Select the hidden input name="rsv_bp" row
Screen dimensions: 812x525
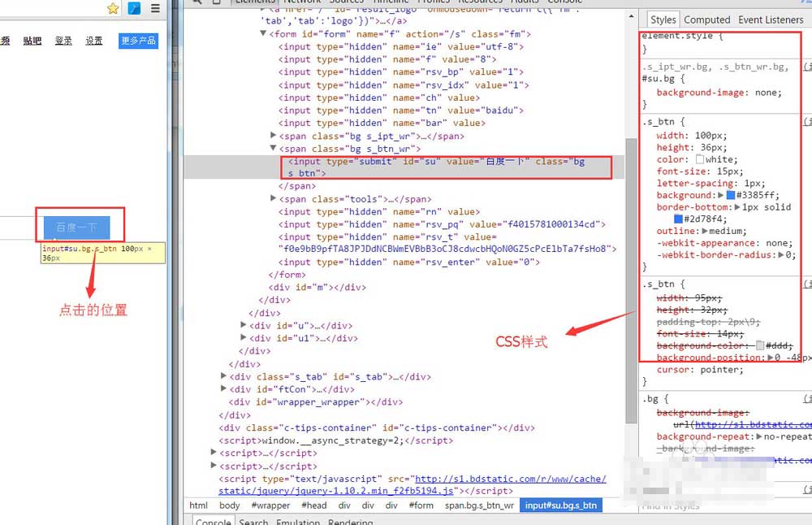pos(401,72)
